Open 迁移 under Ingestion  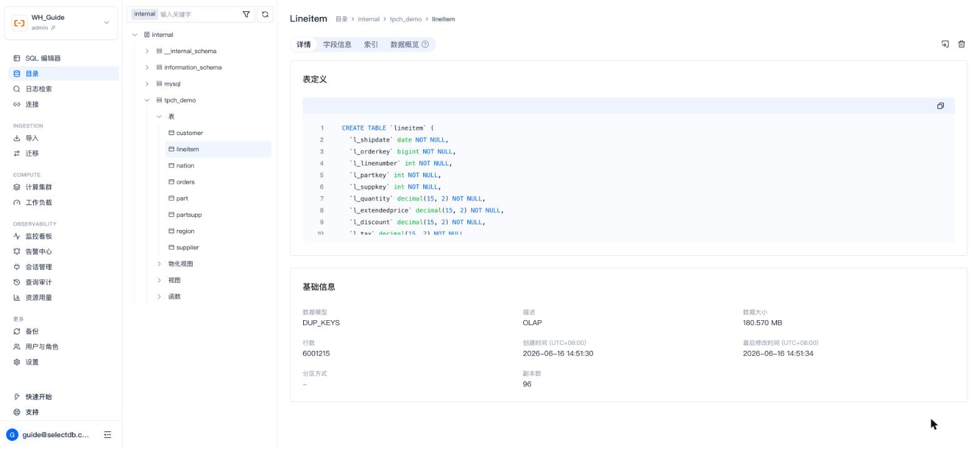63,153
